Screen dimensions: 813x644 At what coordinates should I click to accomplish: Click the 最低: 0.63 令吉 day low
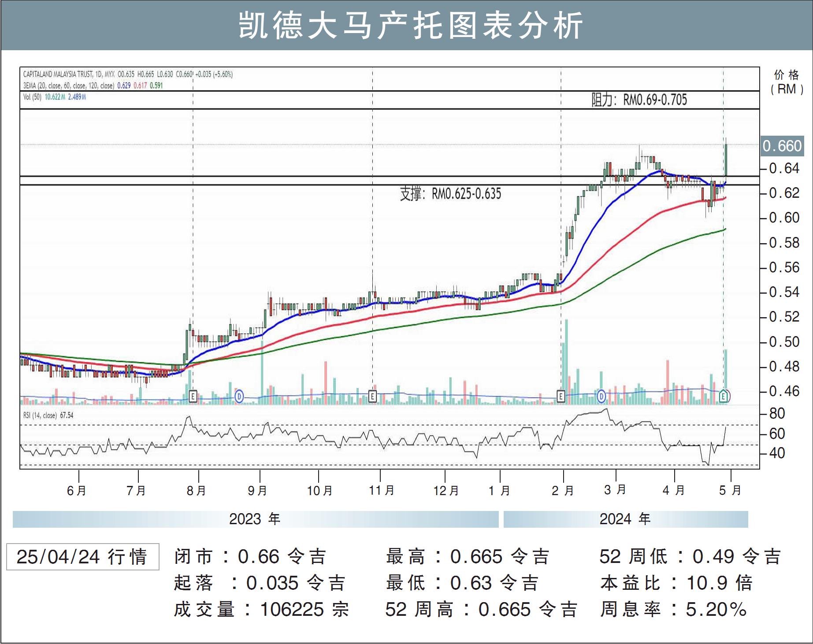pos(462,583)
